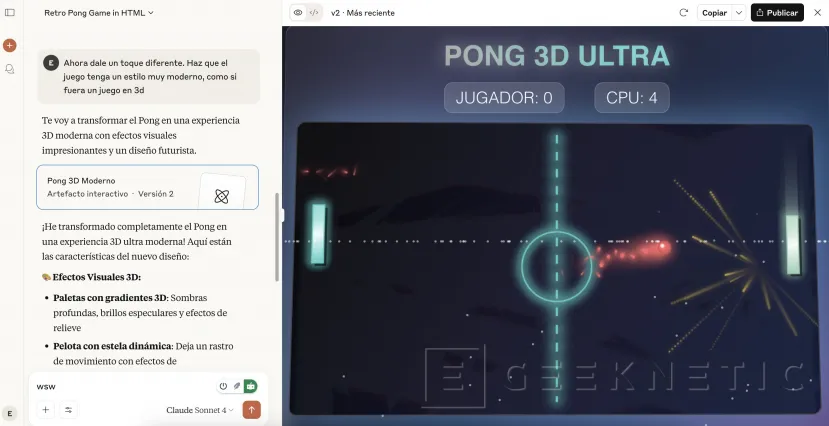Click the Copiar button
The width and height of the screenshot is (829, 426).
coord(714,13)
